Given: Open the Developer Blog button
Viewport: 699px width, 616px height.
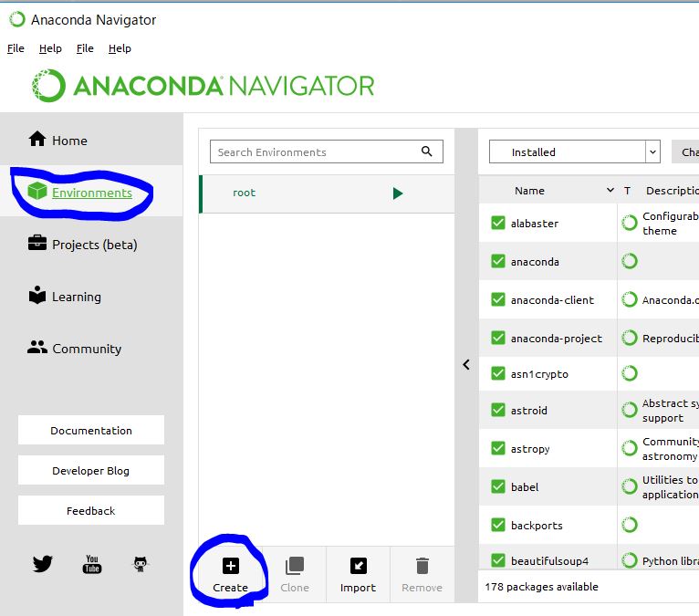Looking at the screenshot, I should [x=91, y=470].
